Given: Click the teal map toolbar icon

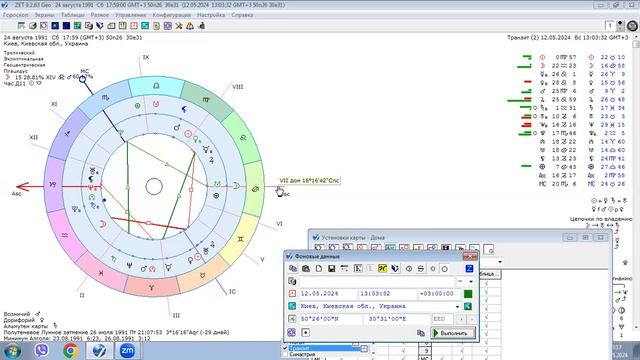Looking at the screenshot, I should point(145,26).
